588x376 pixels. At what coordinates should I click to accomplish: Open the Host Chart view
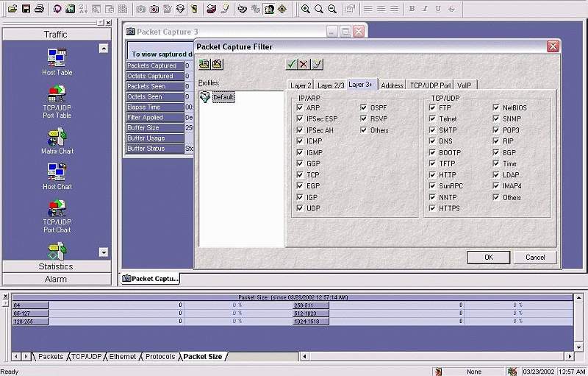click(x=57, y=177)
